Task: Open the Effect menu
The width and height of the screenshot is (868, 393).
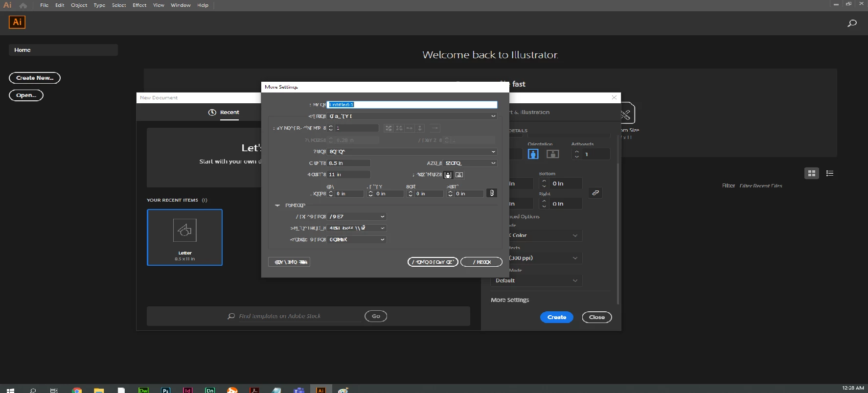Action: [139, 5]
